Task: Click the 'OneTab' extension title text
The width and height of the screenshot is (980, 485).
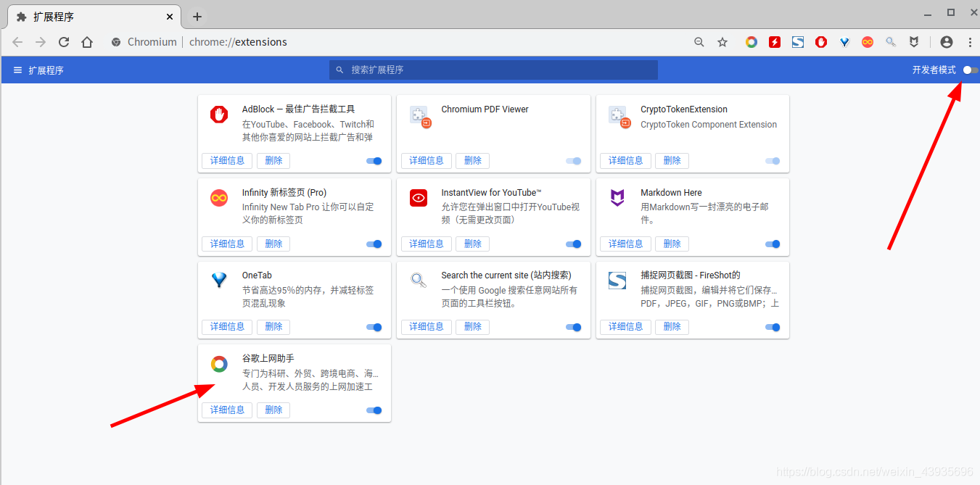Action: tap(257, 275)
